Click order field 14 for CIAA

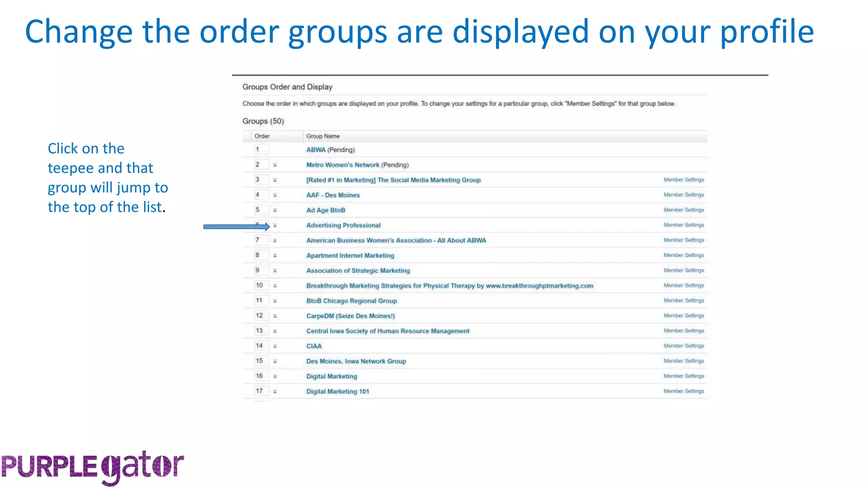tap(261, 346)
